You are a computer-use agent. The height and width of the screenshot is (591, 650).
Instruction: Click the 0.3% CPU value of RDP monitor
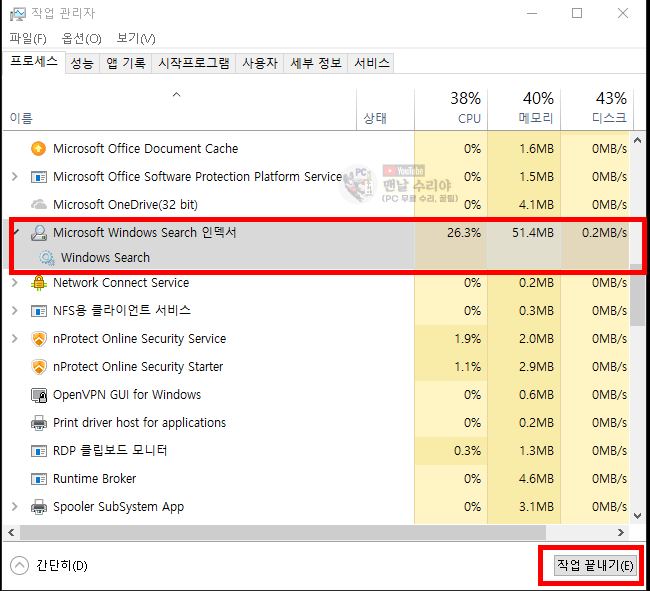pos(467,451)
